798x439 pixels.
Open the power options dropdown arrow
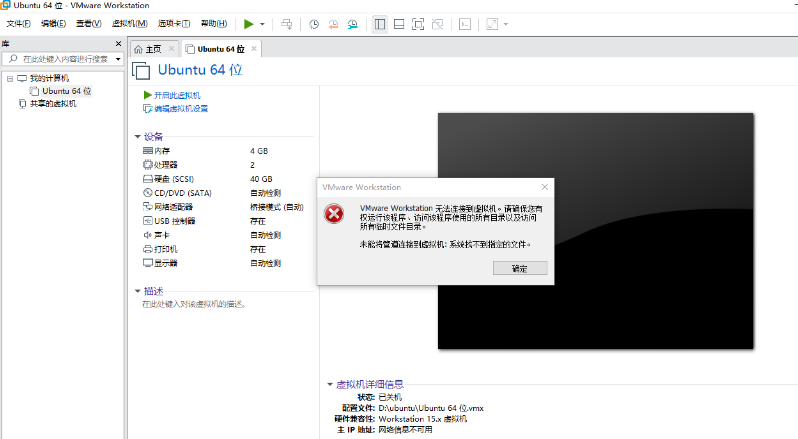tap(263, 24)
